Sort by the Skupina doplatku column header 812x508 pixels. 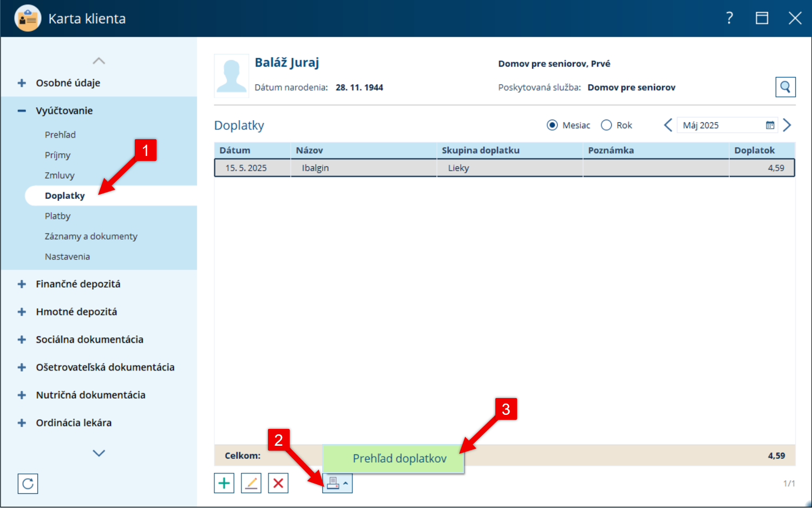tap(510, 150)
